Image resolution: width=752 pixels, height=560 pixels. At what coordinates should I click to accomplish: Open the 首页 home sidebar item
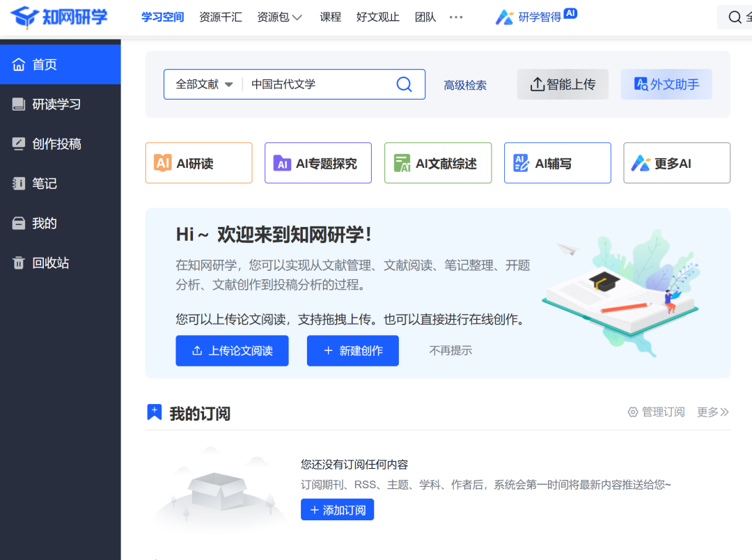tap(61, 64)
